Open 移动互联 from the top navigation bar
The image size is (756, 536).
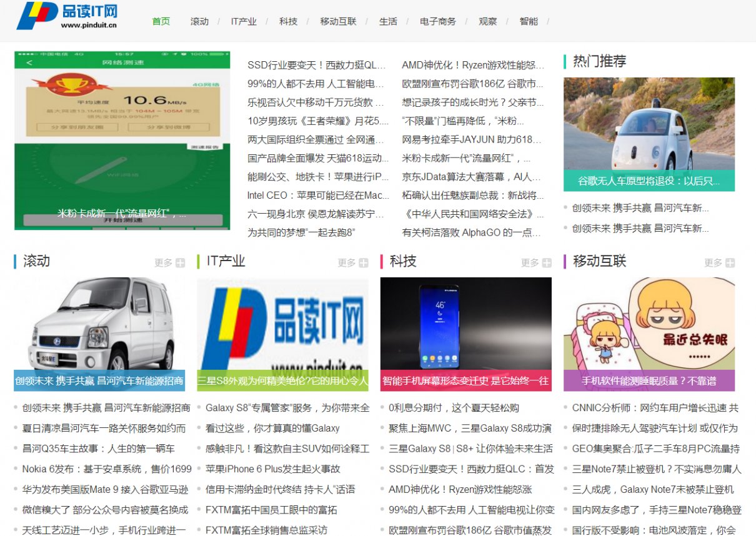pyautogui.click(x=338, y=21)
